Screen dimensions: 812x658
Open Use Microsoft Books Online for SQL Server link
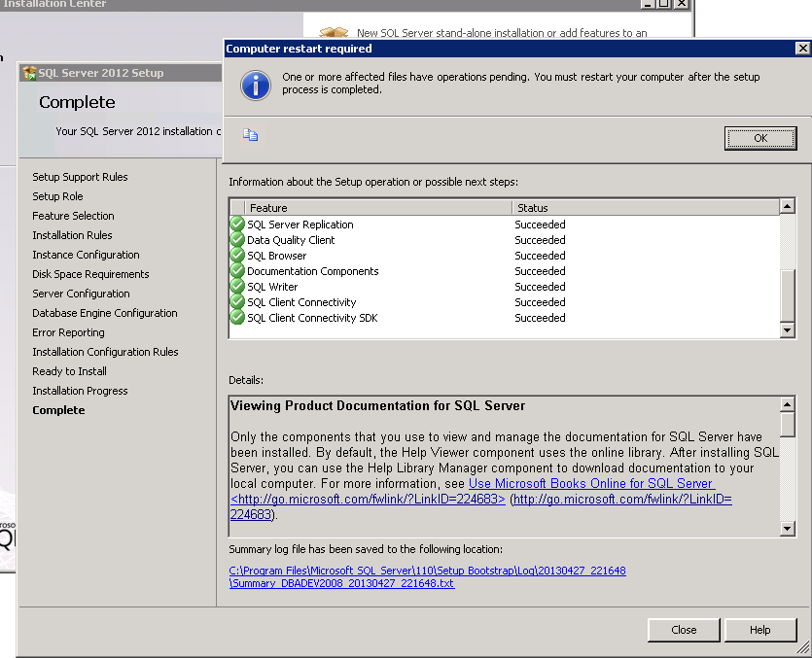[591, 483]
